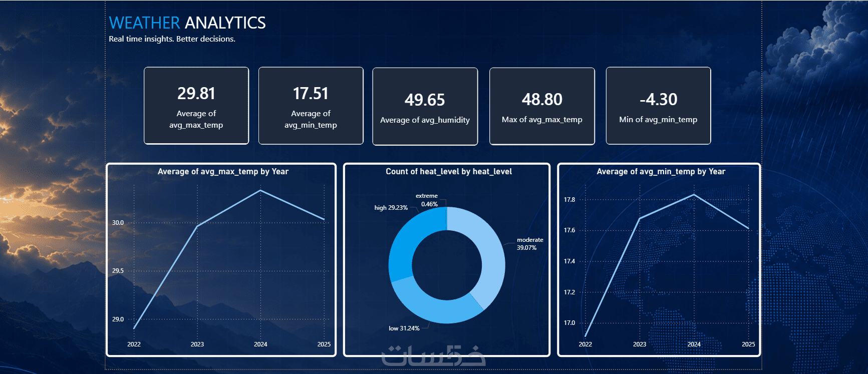Click the 2023 point on avg_max_temp line
The width and height of the screenshot is (868, 374).
(197, 226)
